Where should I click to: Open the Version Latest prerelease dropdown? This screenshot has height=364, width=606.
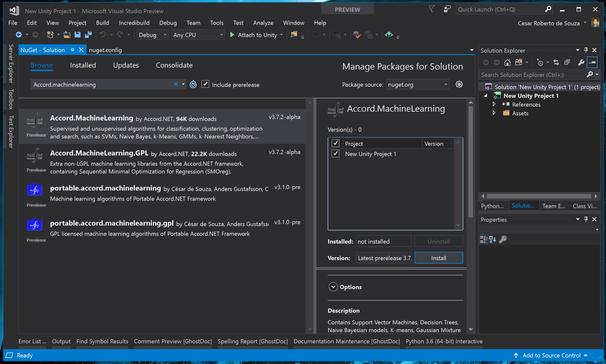click(x=384, y=258)
